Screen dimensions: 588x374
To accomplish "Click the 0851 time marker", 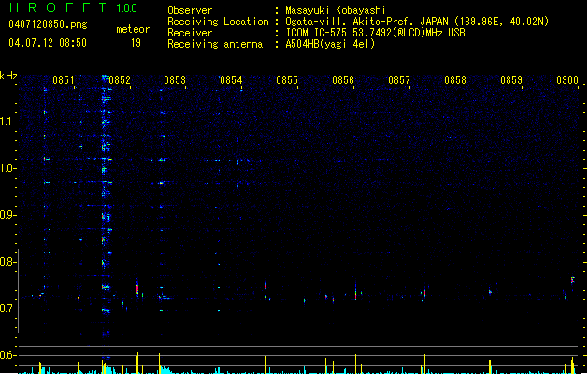I will coord(63,80).
